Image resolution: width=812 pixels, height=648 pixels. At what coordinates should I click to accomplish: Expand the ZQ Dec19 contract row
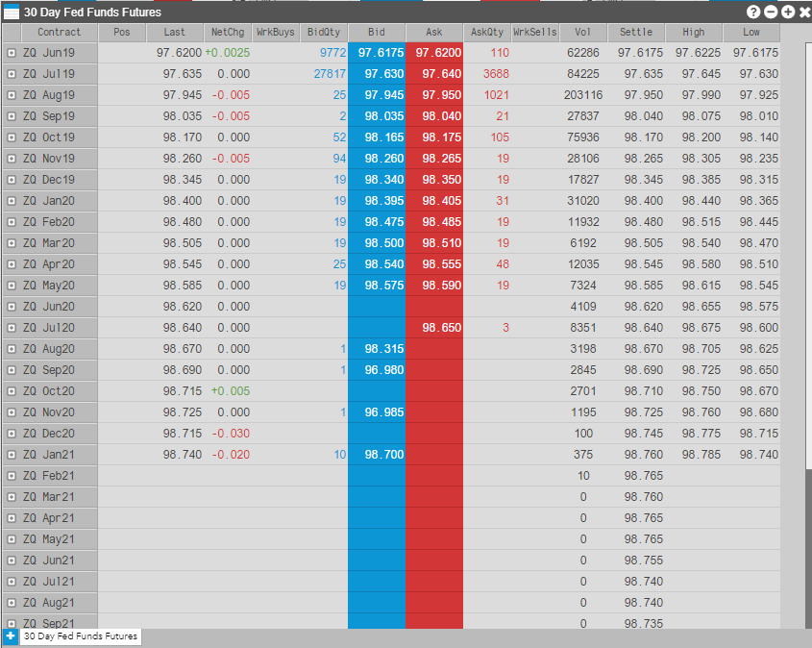[12, 180]
